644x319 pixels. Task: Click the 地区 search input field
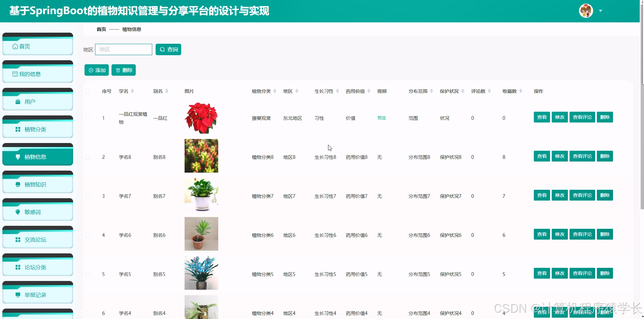(x=123, y=49)
